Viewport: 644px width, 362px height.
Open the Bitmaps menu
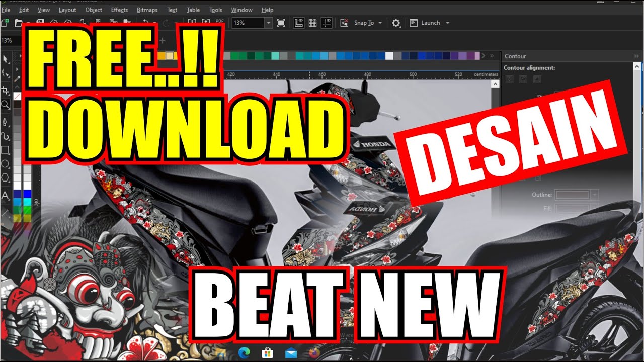tap(147, 10)
